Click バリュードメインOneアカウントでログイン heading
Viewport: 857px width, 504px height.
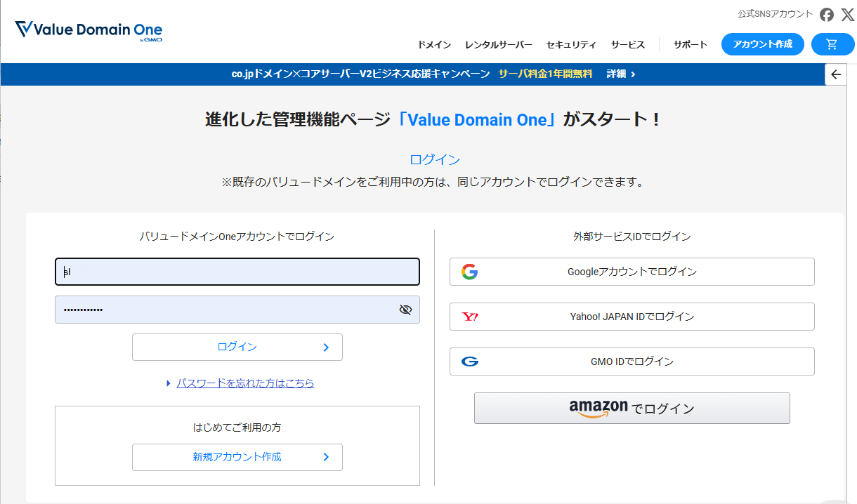[x=237, y=237]
